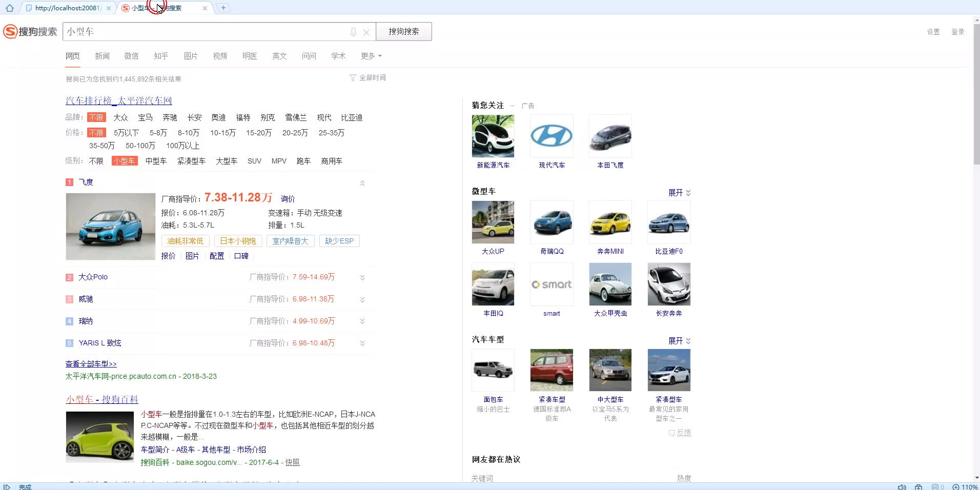Open the 小型车 - 搜狗百科 link
The width and height of the screenshot is (980, 490).
click(102, 399)
